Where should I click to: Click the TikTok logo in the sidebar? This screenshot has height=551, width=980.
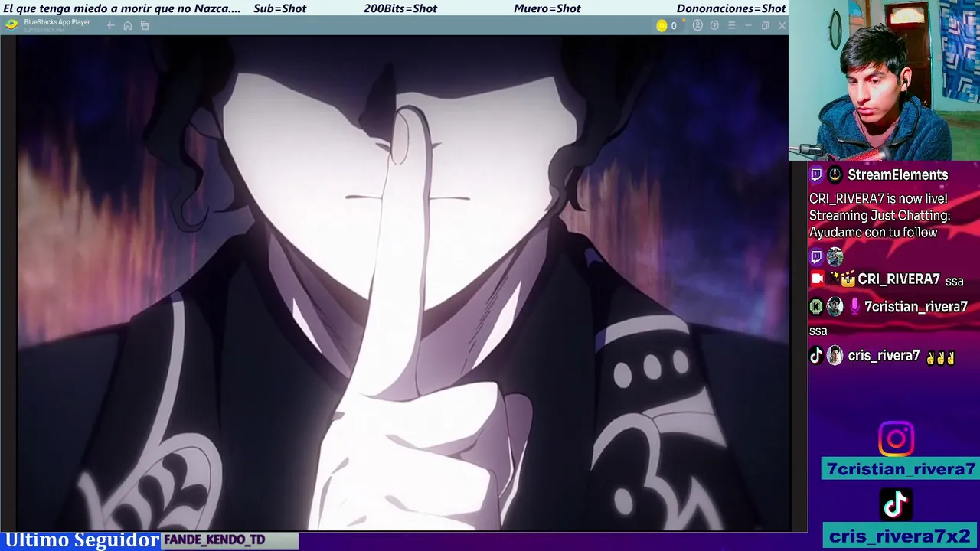896,504
